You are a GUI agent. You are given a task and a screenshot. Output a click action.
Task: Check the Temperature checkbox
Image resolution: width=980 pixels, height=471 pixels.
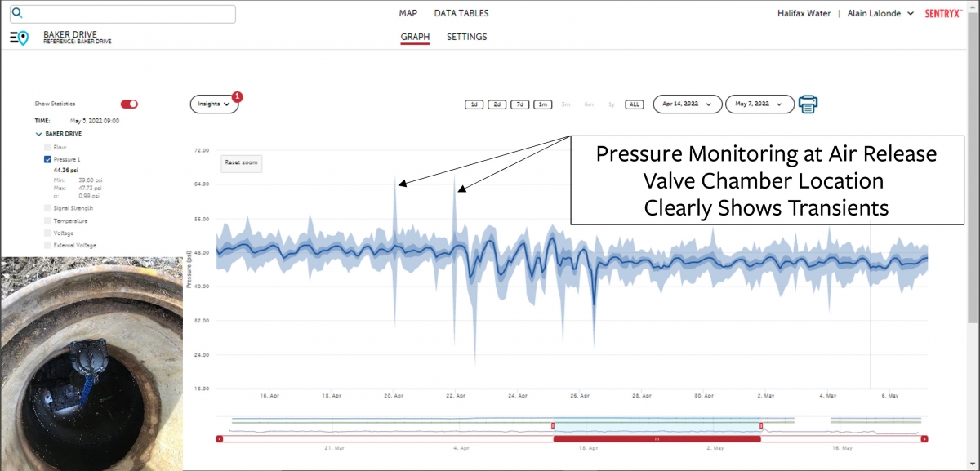[49, 220]
